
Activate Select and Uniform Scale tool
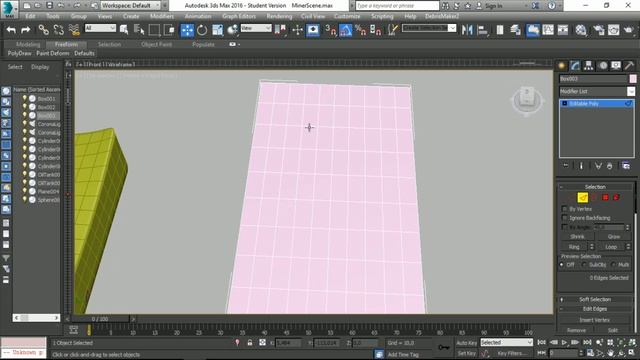[x=218, y=30]
